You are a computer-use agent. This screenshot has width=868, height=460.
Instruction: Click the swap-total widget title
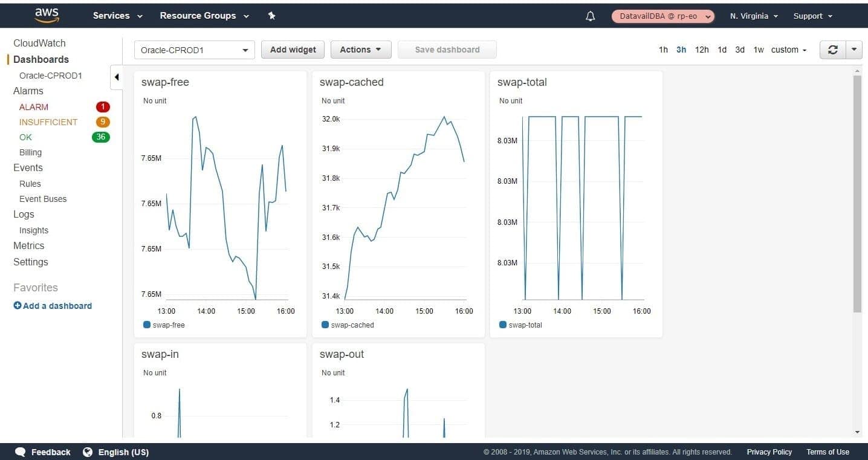522,82
